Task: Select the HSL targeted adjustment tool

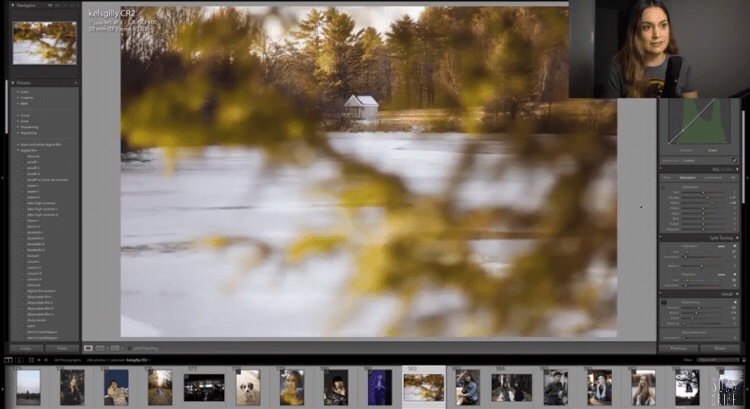Action: point(664,187)
